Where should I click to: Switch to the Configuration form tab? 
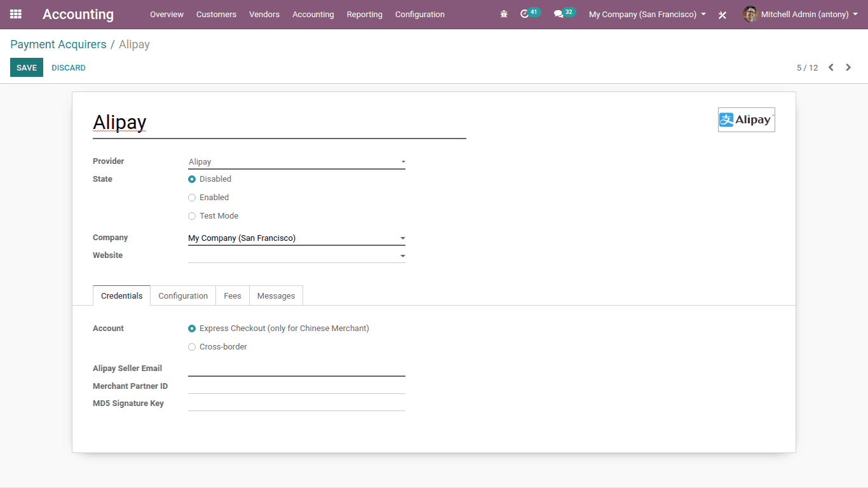[x=183, y=295]
